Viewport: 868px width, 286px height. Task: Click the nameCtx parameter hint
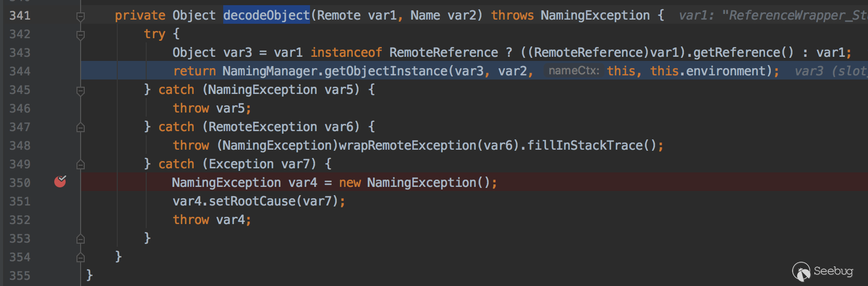[x=574, y=71]
